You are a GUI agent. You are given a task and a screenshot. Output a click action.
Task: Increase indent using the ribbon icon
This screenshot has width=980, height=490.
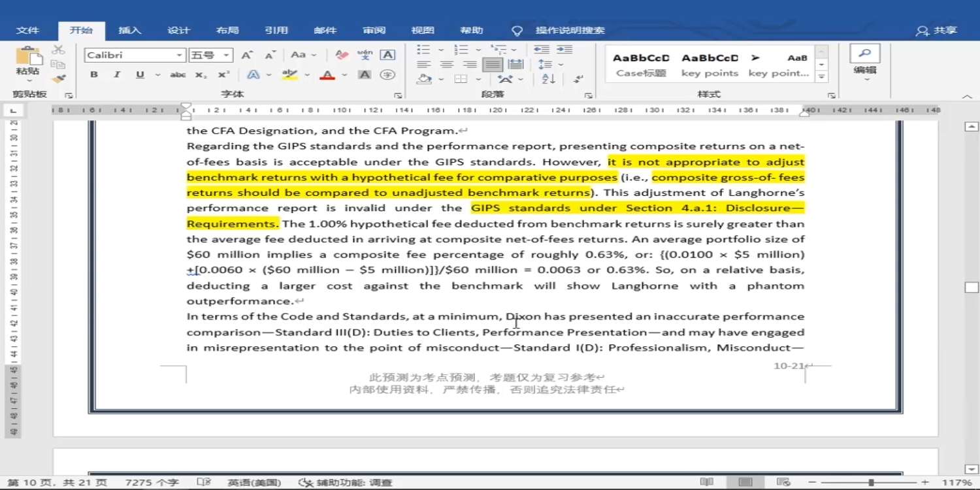pos(564,50)
